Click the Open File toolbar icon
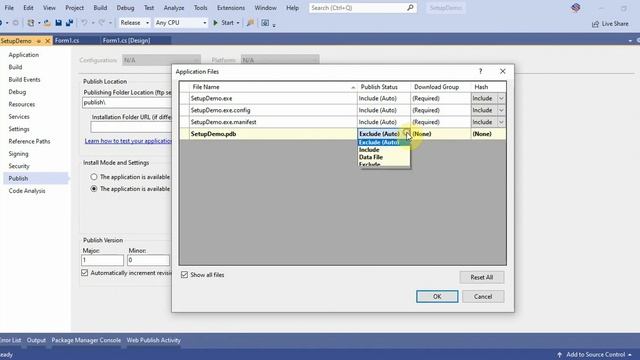Screen dimensions: 640x360 coord(47,23)
